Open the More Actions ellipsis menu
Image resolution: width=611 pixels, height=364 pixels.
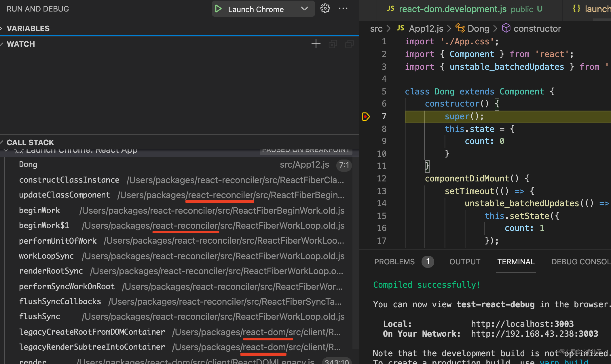[343, 9]
